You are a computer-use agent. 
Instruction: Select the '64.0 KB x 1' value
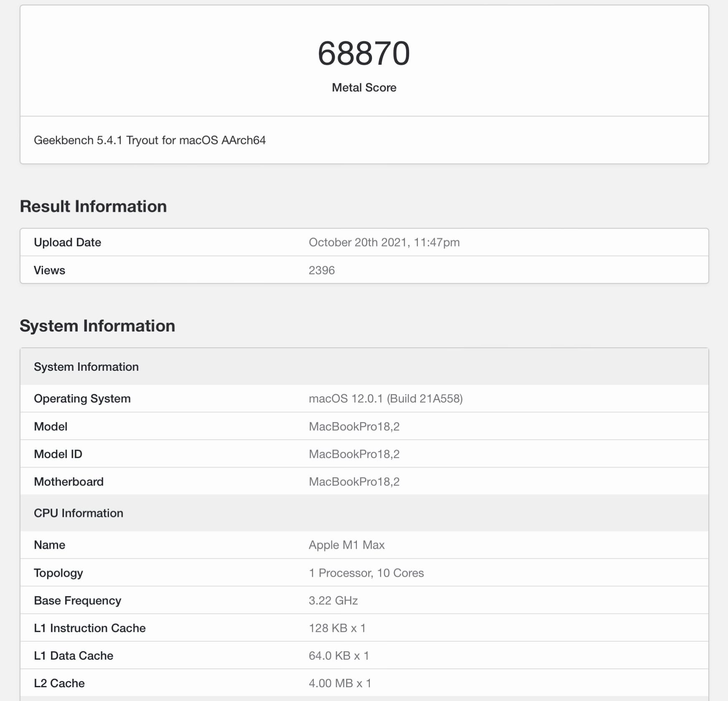[339, 655]
